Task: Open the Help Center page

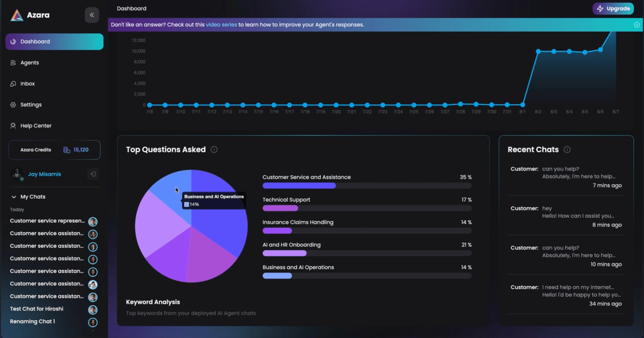Action: (36, 126)
